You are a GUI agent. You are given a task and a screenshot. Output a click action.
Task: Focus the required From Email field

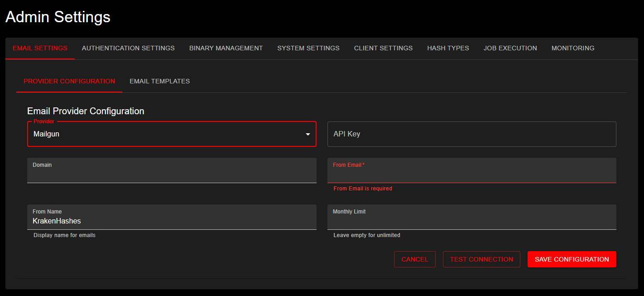(x=471, y=173)
